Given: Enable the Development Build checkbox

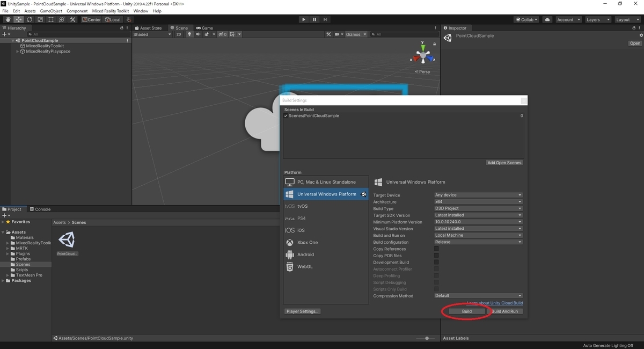Looking at the screenshot, I should coord(436,262).
